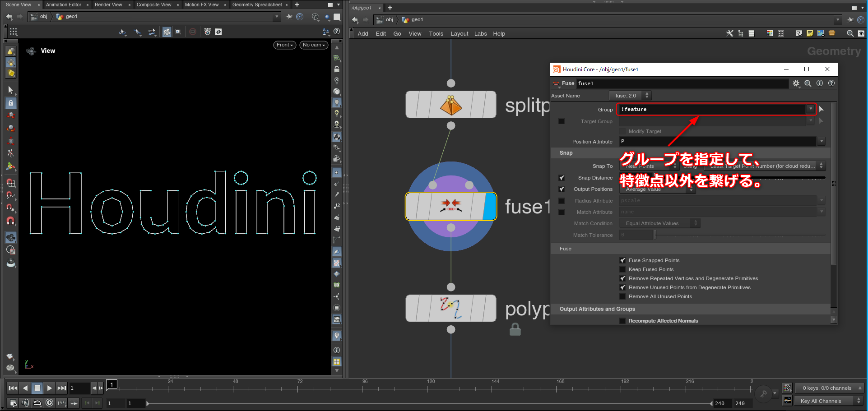Check Keep Fused Points
This screenshot has width=868, height=411.
click(623, 269)
